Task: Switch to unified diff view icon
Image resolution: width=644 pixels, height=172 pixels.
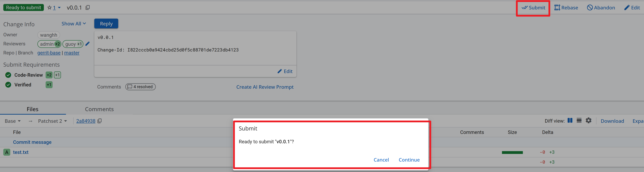Action: (579, 121)
